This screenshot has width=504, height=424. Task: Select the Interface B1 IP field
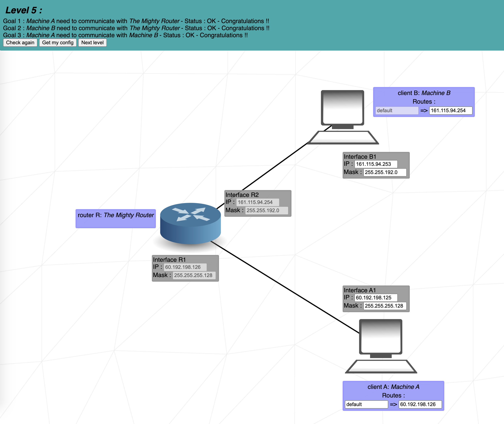(376, 164)
